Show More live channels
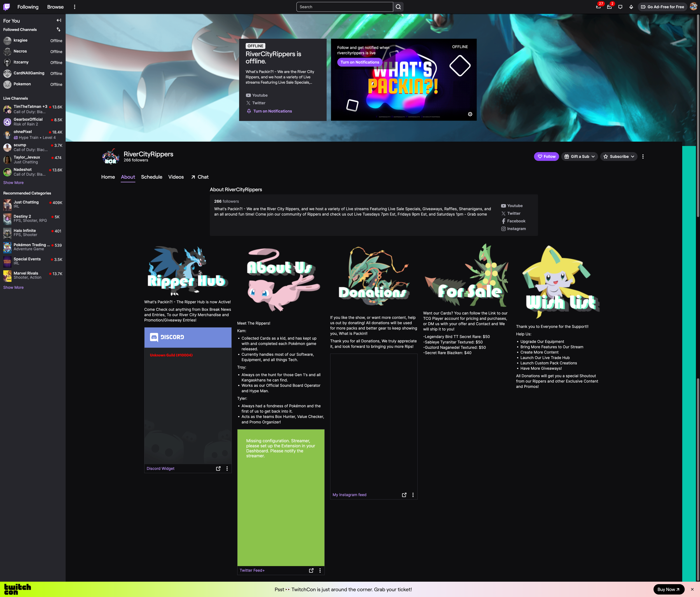The width and height of the screenshot is (700, 597). (x=13, y=183)
